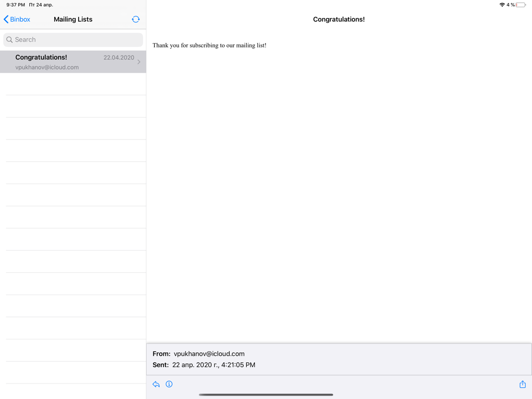Viewport: 532px width, 399px height.
Task: Click the From address vpukhanov@icloud.com
Action: 209,354
